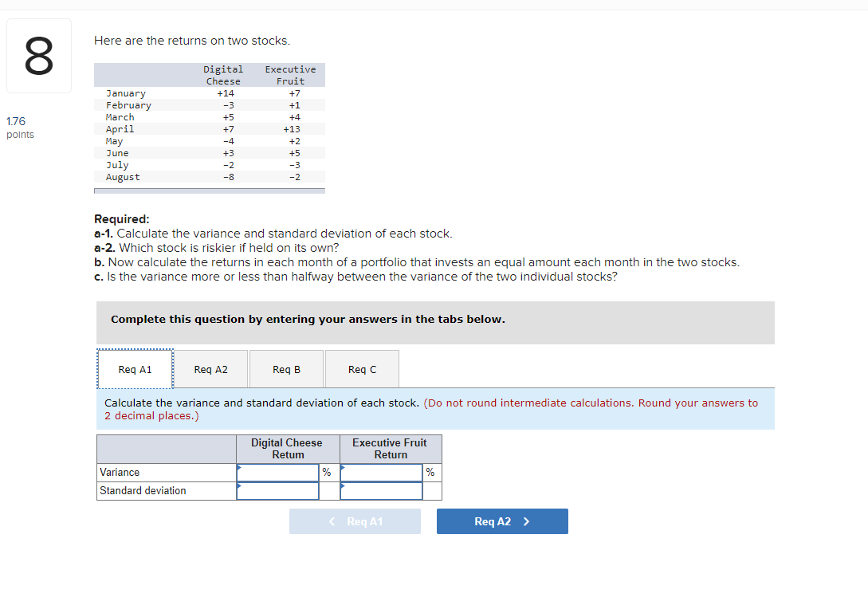Click the Req A2 navigation button
868x613 pixels.
pyautogui.click(x=502, y=521)
